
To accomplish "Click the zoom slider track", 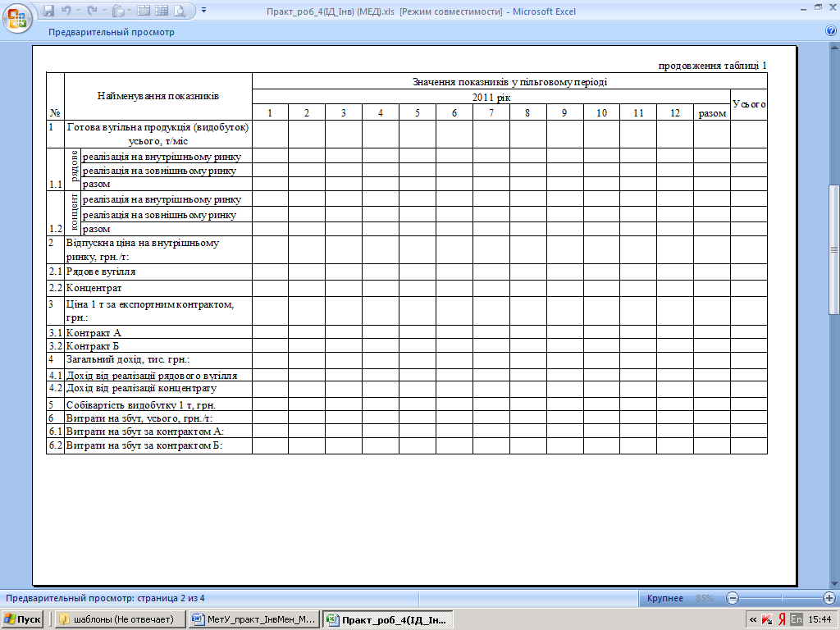I will click(781, 598).
